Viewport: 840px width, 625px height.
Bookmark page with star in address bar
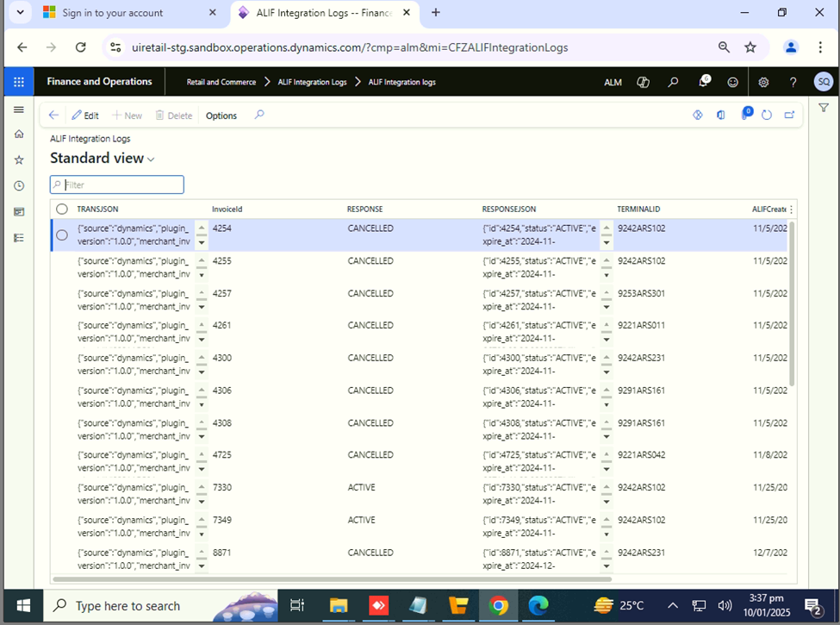click(750, 47)
